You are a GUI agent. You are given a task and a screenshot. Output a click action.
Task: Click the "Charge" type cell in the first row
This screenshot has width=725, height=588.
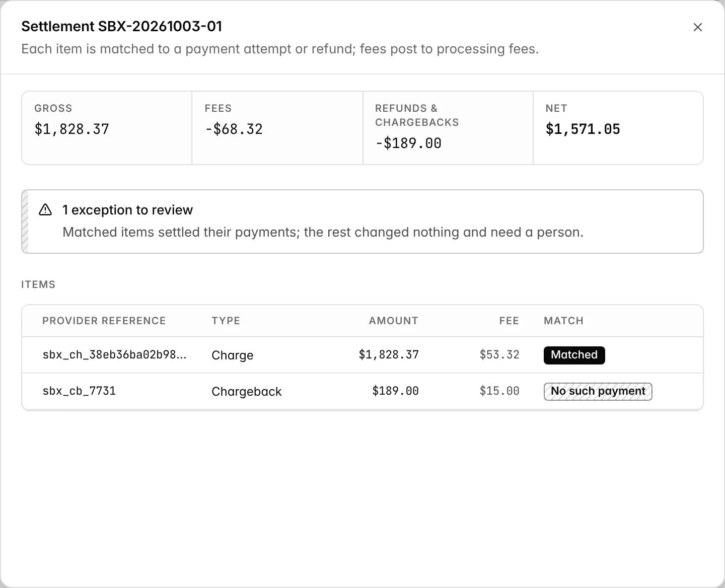[x=232, y=355]
